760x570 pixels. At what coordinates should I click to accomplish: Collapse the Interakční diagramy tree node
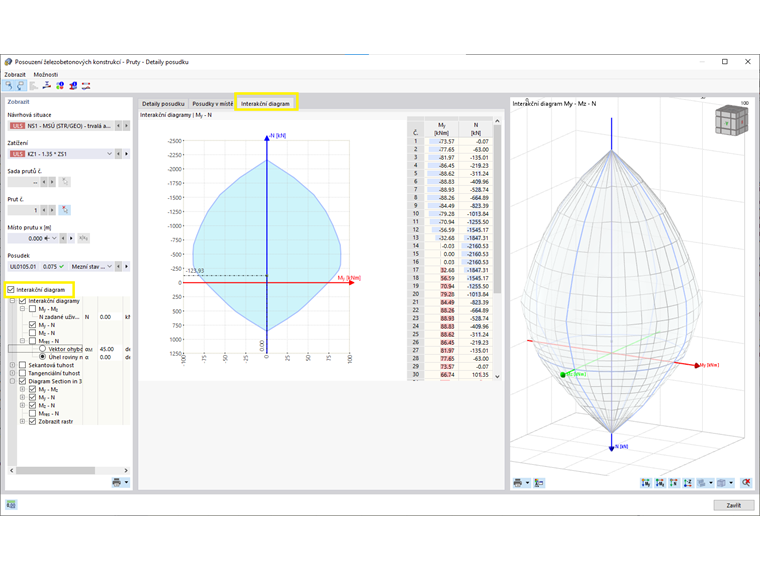pos(13,301)
